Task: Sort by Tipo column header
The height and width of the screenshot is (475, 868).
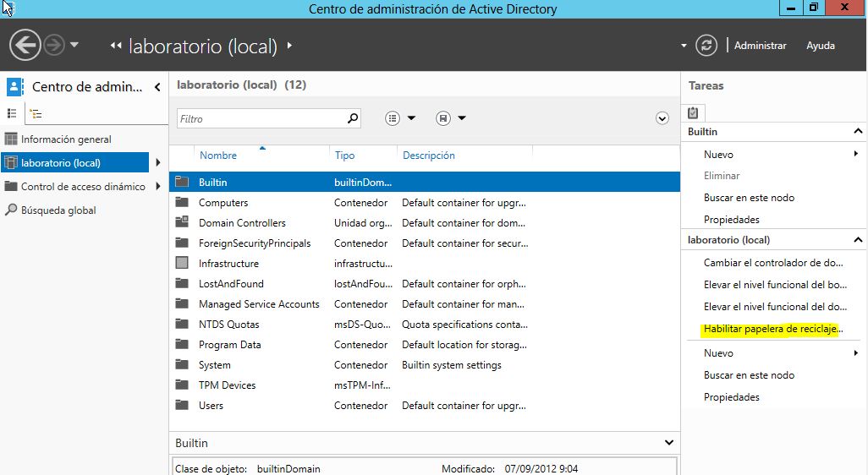Action: pos(344,156)
